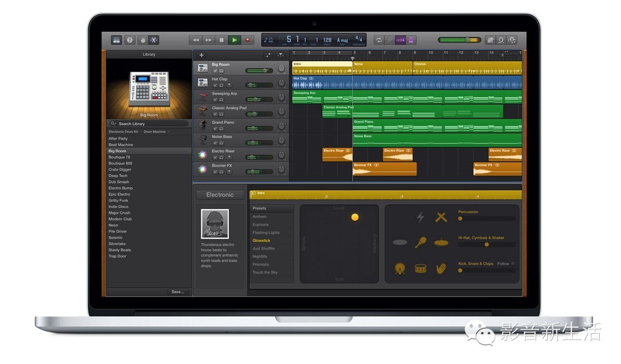
Task: Select the Euphoria preset
Action: click(261, 224)
